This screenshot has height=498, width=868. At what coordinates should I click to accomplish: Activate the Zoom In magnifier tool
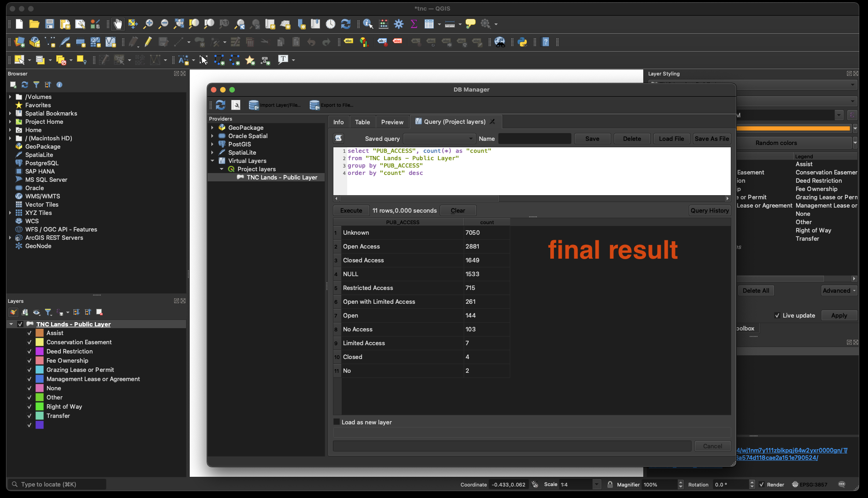tap(148, 24)
